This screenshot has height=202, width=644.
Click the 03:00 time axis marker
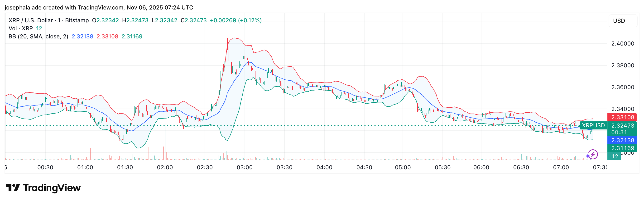[245, 167]
